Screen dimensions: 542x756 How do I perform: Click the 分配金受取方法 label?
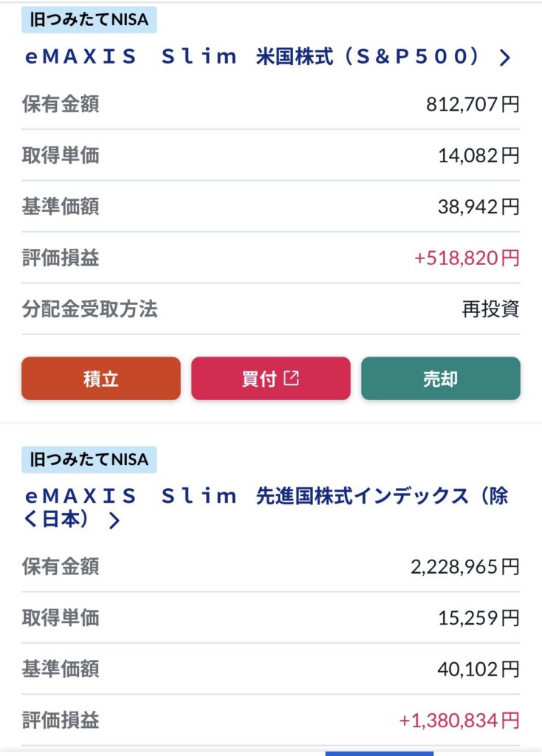click(90, 309)
